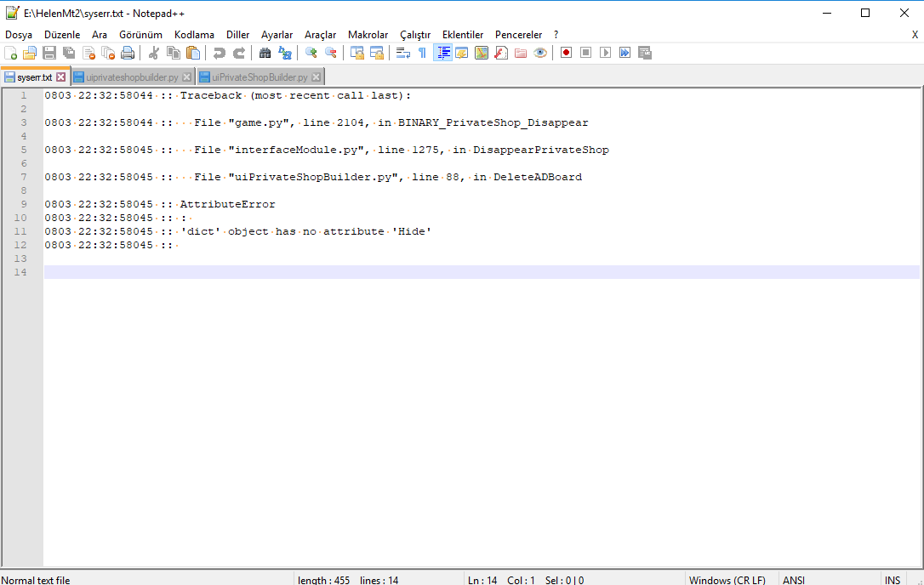Open the Find dialog with the binoculars icon
Screen dimensions: 924x585
click(265, 53)
